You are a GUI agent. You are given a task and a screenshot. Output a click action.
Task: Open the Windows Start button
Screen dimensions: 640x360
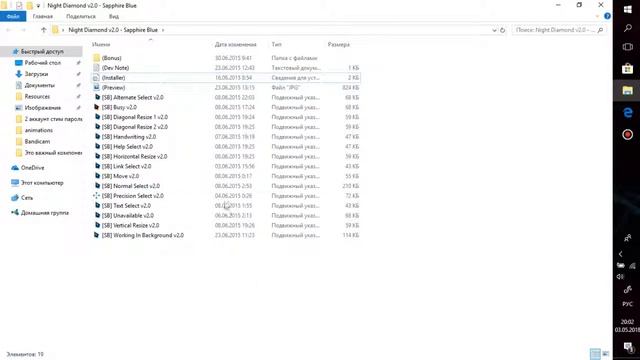(x=627, y=9)
